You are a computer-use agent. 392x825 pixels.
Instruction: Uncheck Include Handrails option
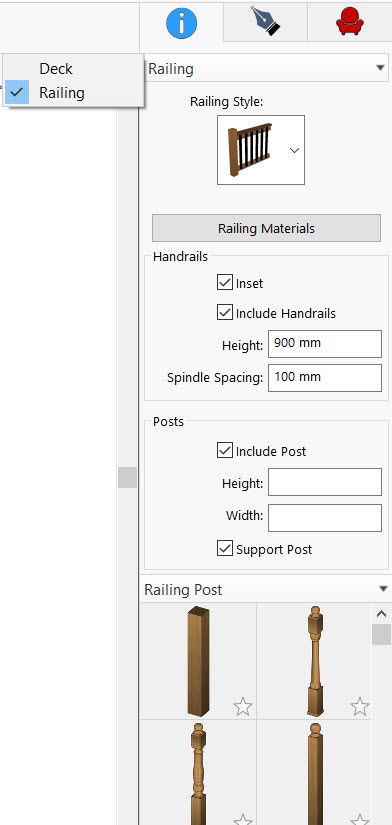point(225,313)
